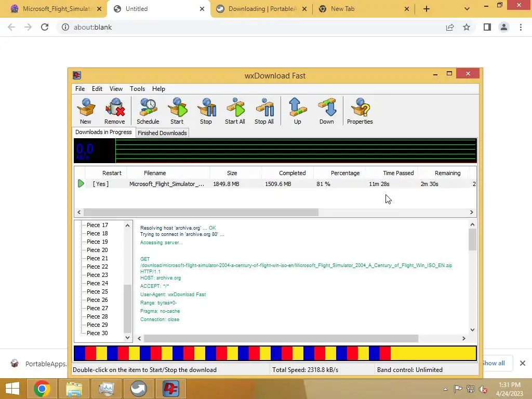Click Band control: Unlimited status entry
The width and height of the screenshot is (532, 399).
(x=409, y=370)
